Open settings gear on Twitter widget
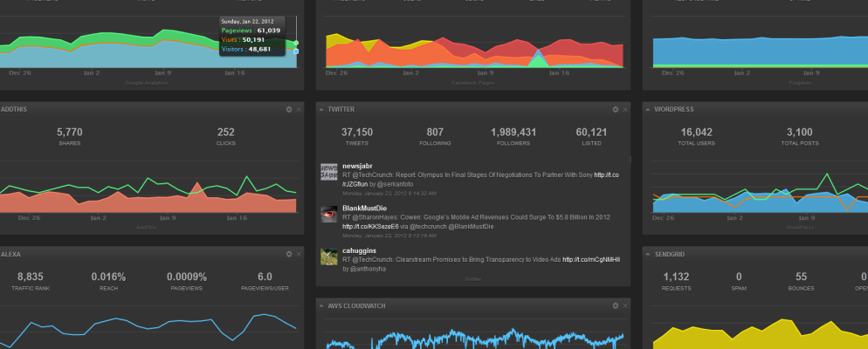Image resolution: width=868 pixels, height=349 pixels. (615, 109)
